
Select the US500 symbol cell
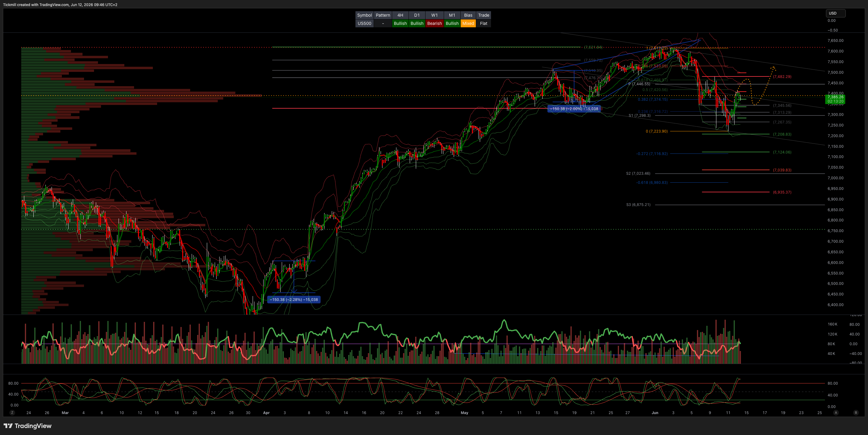[364, 23]
